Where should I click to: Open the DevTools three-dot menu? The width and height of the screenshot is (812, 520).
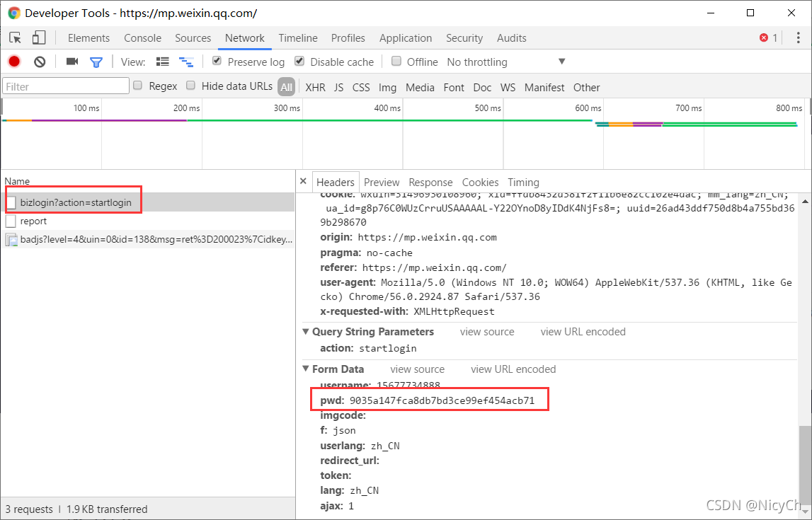coord(798,37)
